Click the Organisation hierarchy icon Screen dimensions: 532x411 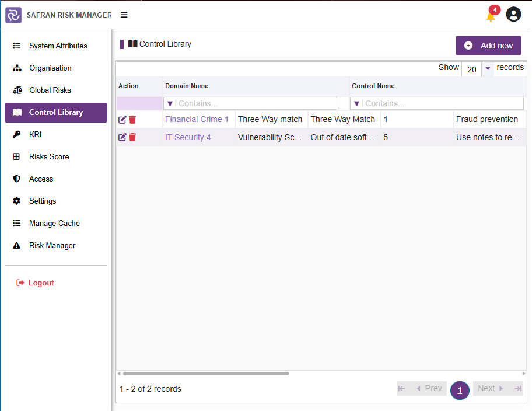pyautogui.click(x=17, y=68)
